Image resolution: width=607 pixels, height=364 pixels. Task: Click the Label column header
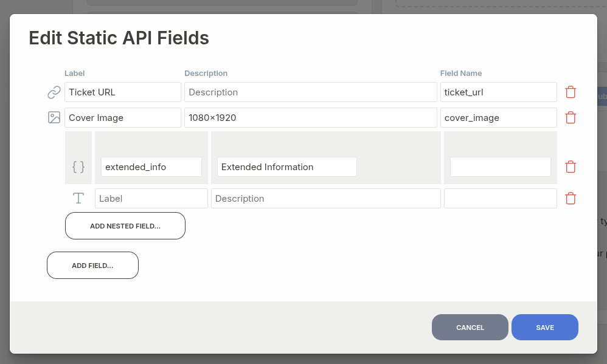(x=74, y=73)
